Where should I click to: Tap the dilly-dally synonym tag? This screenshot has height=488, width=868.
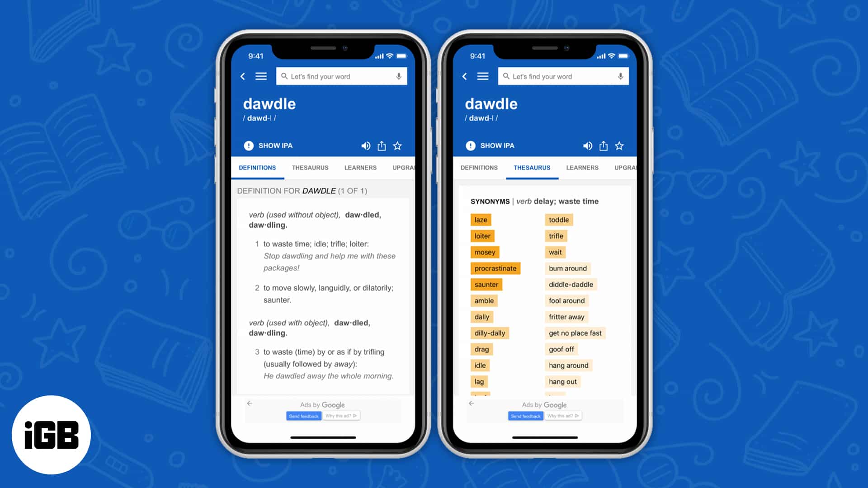click(489, 333)
